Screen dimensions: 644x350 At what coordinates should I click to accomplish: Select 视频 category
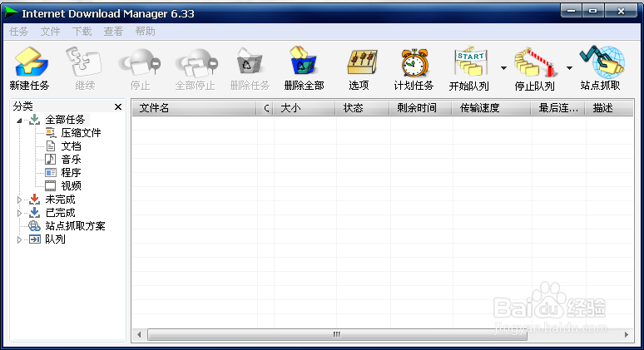coord(71,186)
